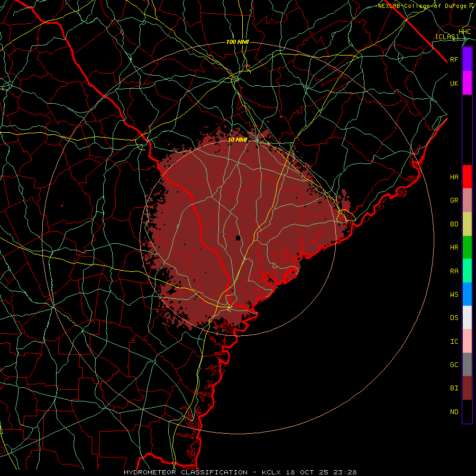Click the HYDROMETEOR CLASSIFICATION title text

click(x=186, y=472)
